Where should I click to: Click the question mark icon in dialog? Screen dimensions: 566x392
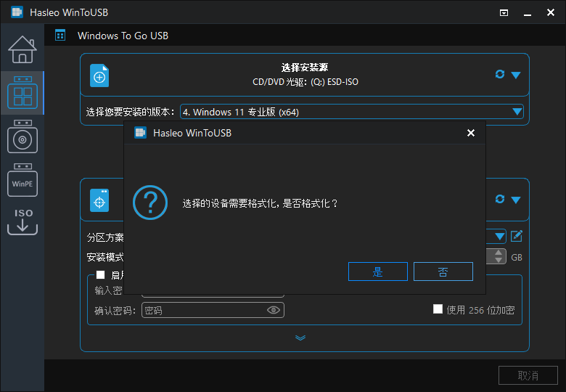tap(150, 203)
